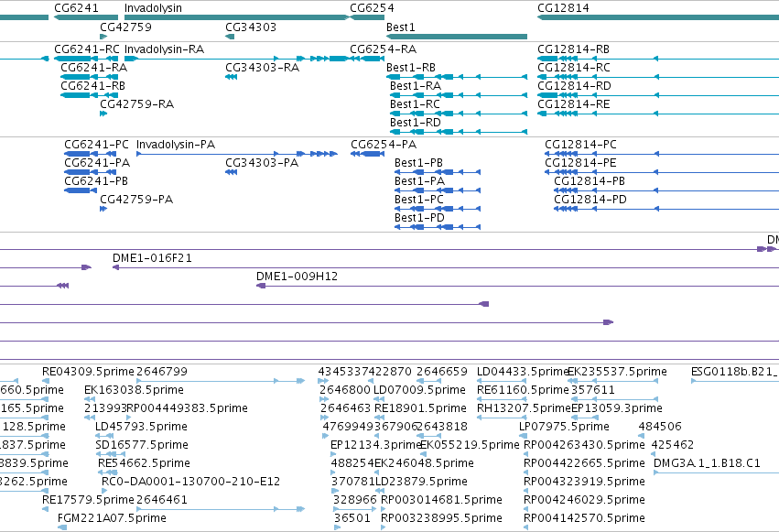Click protein label Best1-PC
The height and width of the screenshot is (532, 779).
(419, 200)
